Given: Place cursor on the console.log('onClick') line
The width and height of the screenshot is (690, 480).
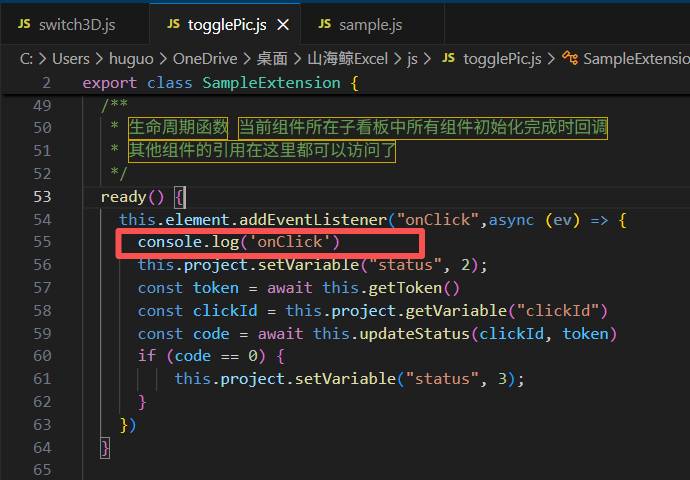Looking at the screenshot, I should tap(239, 242).
